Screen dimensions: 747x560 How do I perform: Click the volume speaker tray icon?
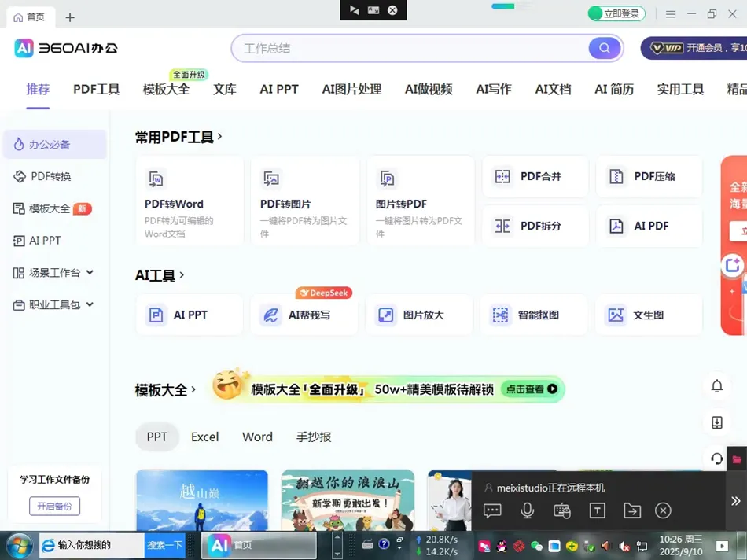605,546
